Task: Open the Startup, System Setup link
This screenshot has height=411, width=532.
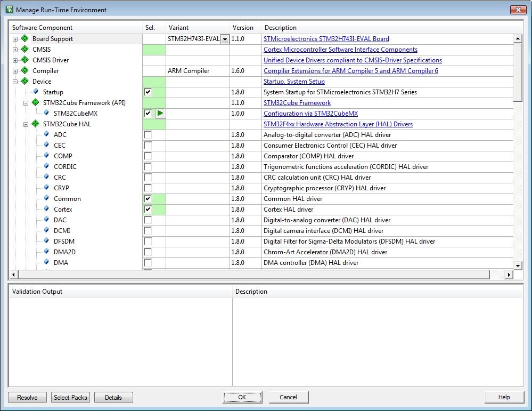Action: (294, 82)
